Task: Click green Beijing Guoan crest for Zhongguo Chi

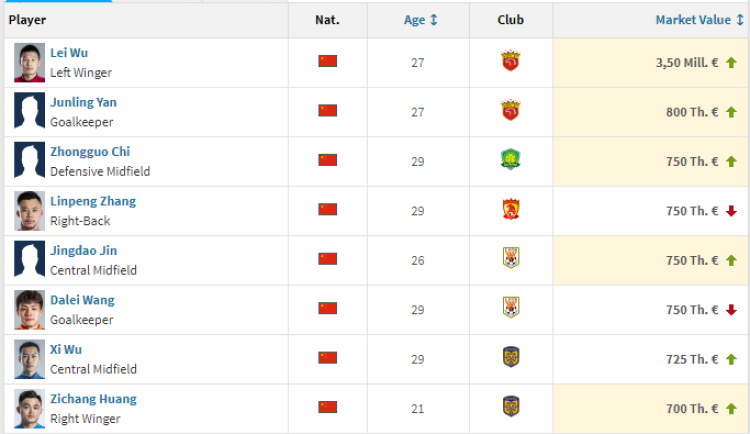Action: 510,159
